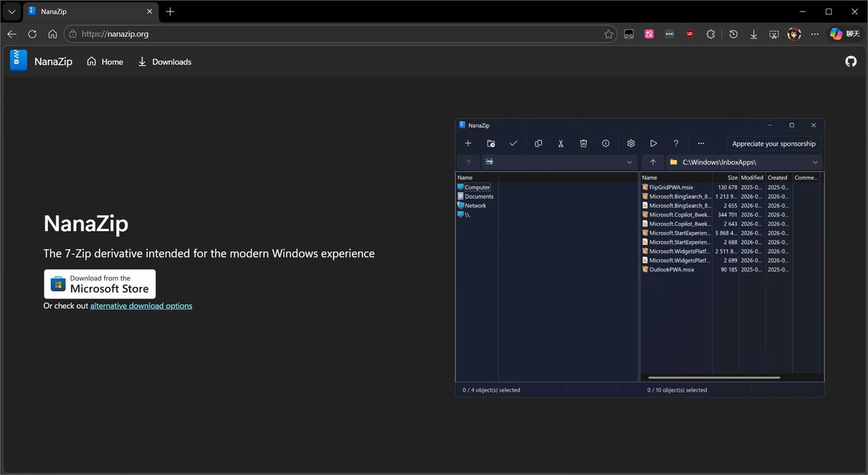Start a screenshot with the scissors icon
This screenshot has width=868, height=475.
pos(774,34)
